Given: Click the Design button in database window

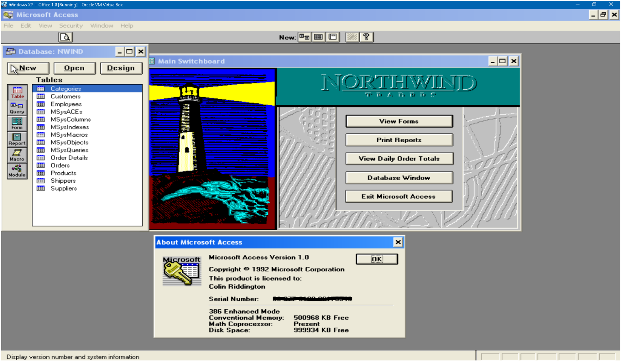Looking at the screenshot, I should pyautogui.click(x=121, y=68).
